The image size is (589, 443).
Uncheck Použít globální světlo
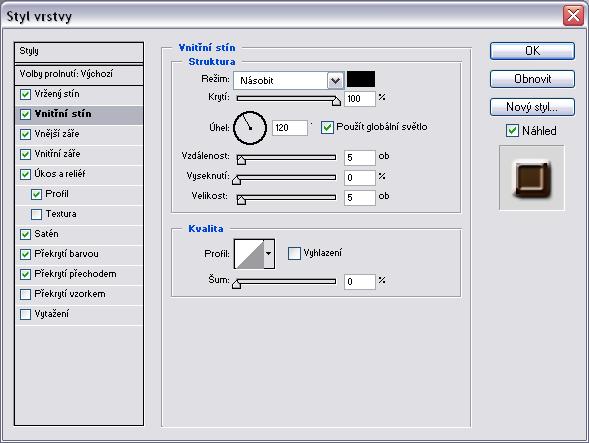[x=327, y=127]
